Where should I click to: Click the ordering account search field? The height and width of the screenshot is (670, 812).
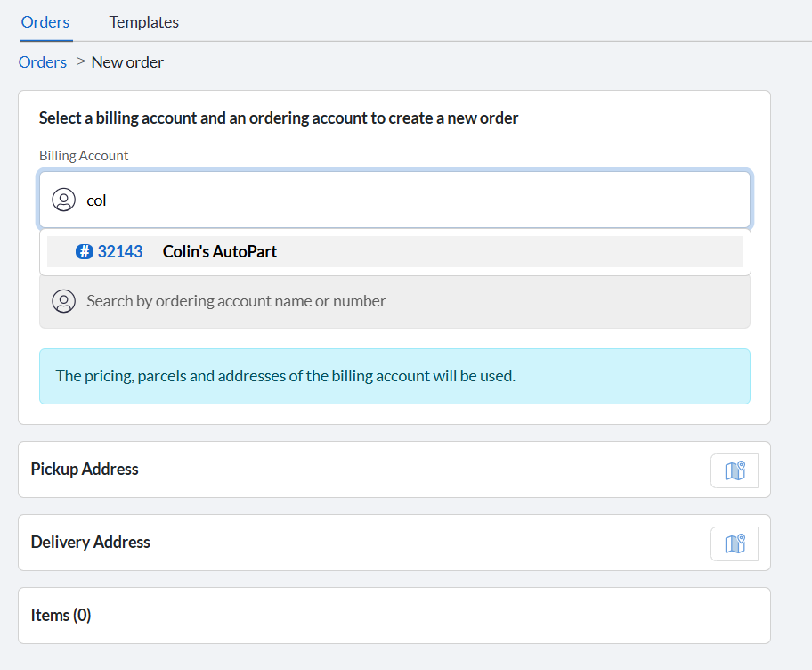pos(395,301)
